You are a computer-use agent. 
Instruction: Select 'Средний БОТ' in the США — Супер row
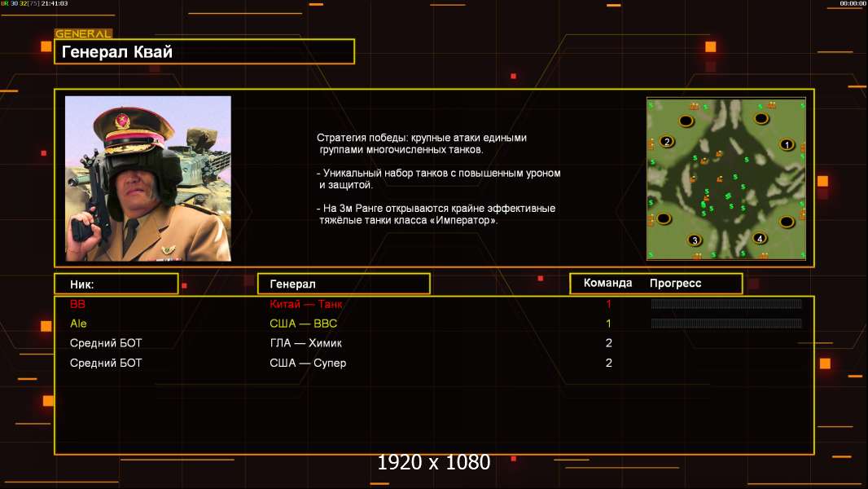pos(106,363)
